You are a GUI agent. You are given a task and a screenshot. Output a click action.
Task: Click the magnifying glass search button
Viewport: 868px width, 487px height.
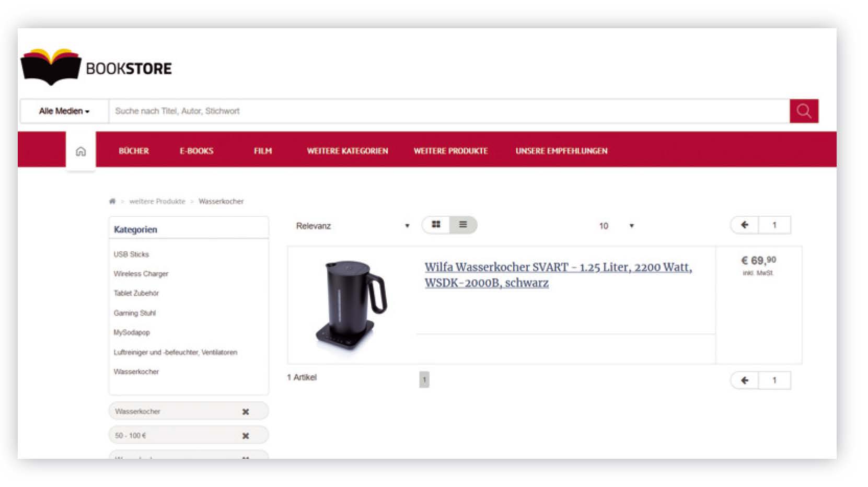(x=803, y=111)
